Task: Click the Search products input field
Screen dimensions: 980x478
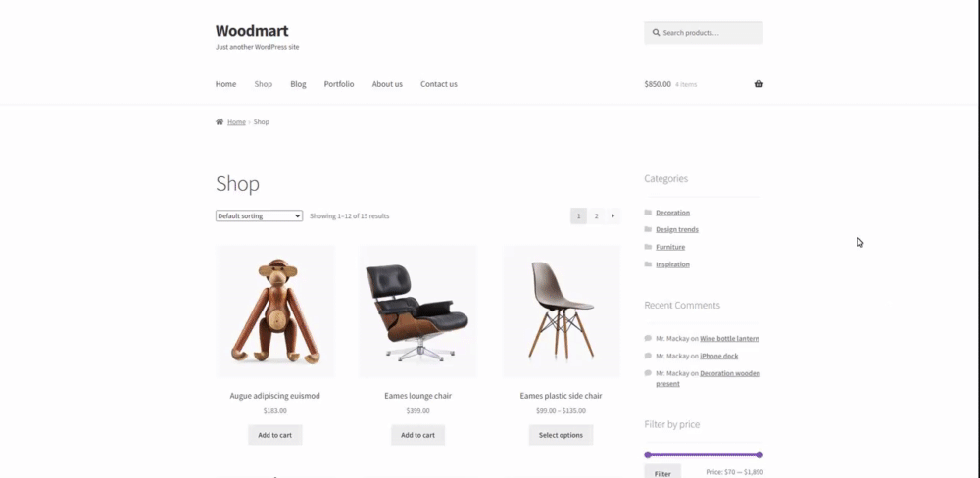Action: 703,33
